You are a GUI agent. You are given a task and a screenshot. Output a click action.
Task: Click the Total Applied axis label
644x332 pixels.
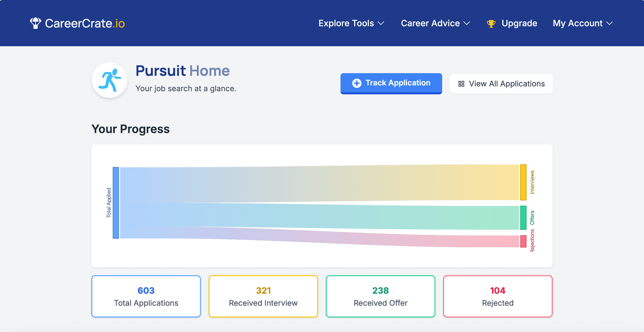[109, 203]
